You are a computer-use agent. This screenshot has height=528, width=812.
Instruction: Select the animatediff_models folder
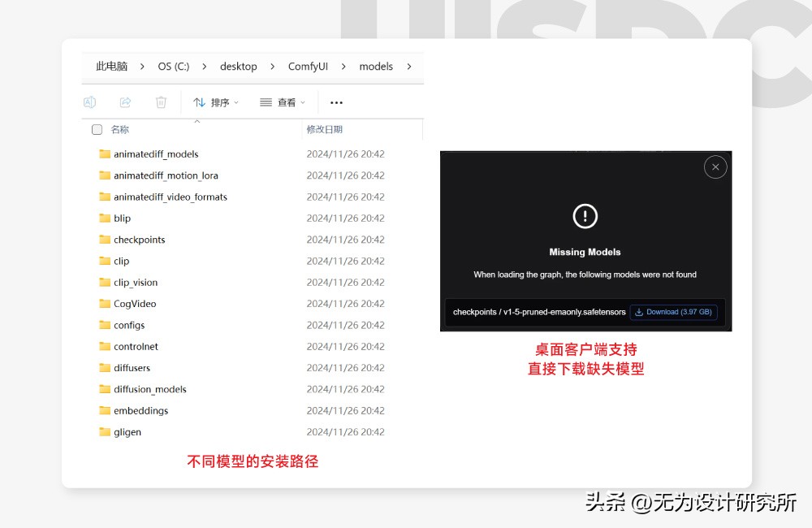(156, 154)
